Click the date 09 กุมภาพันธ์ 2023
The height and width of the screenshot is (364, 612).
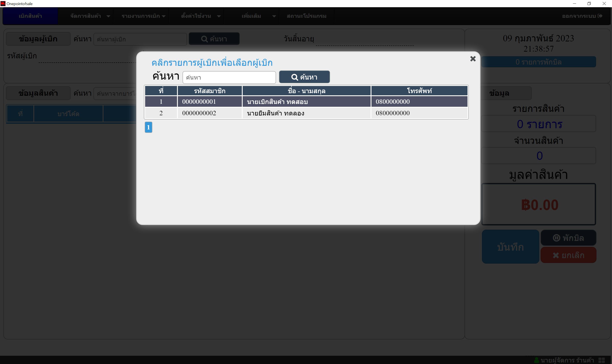pyautogui.click(x=538, y=38)
